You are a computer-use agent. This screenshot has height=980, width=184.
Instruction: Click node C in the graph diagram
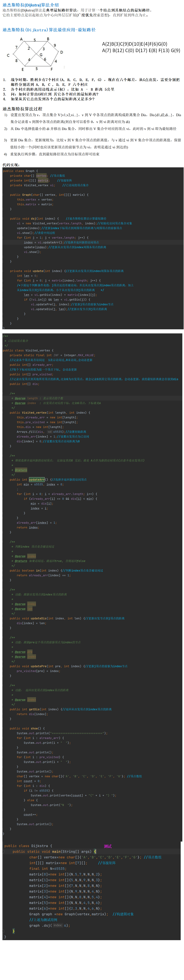8,55
